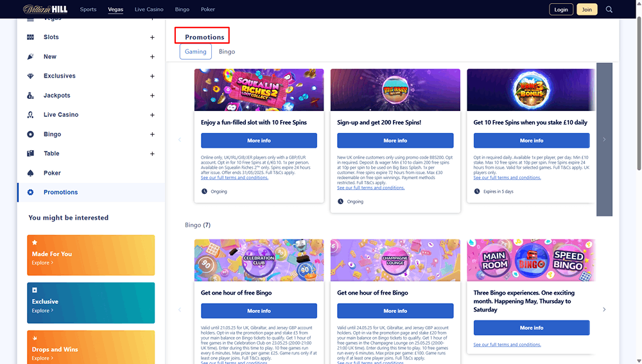
Task: Click More info for stake £10 daily offer
Action: 532,141
